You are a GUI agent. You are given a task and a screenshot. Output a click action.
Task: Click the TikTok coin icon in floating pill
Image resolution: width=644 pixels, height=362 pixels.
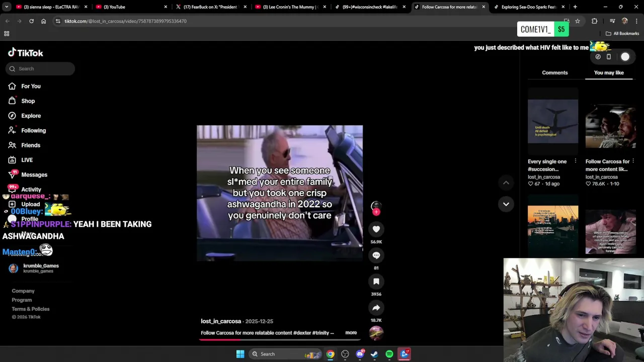(598, 57)
